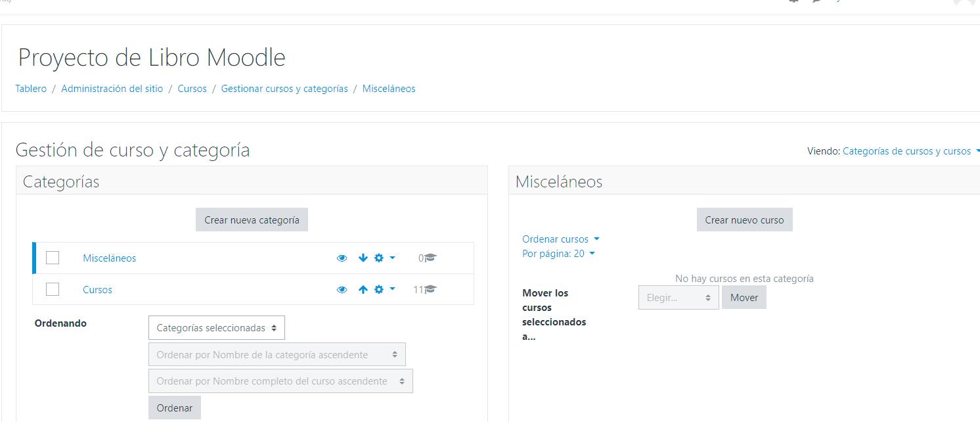
Task: Move Cursos category up with arrow
Action: (363, 290)
